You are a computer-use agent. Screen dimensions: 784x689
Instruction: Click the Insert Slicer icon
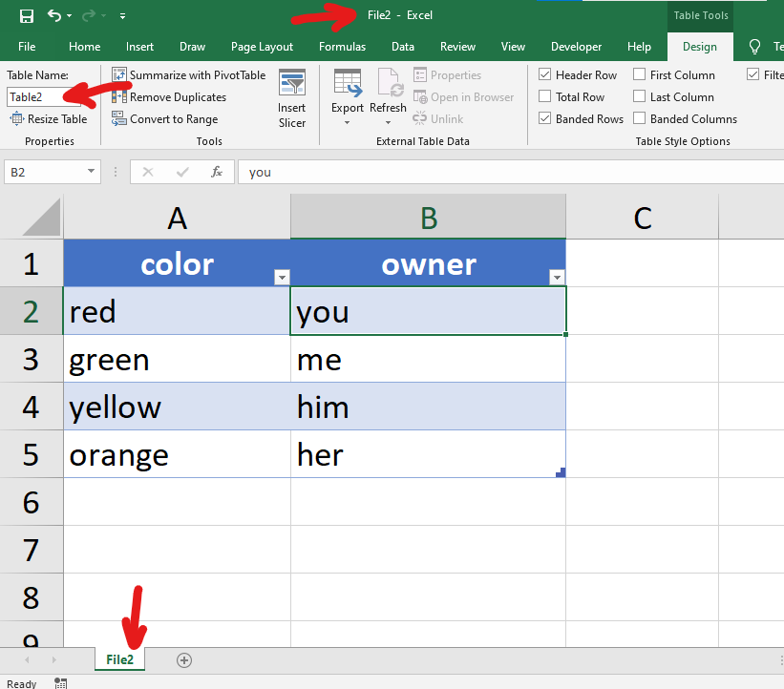[292, 82]
